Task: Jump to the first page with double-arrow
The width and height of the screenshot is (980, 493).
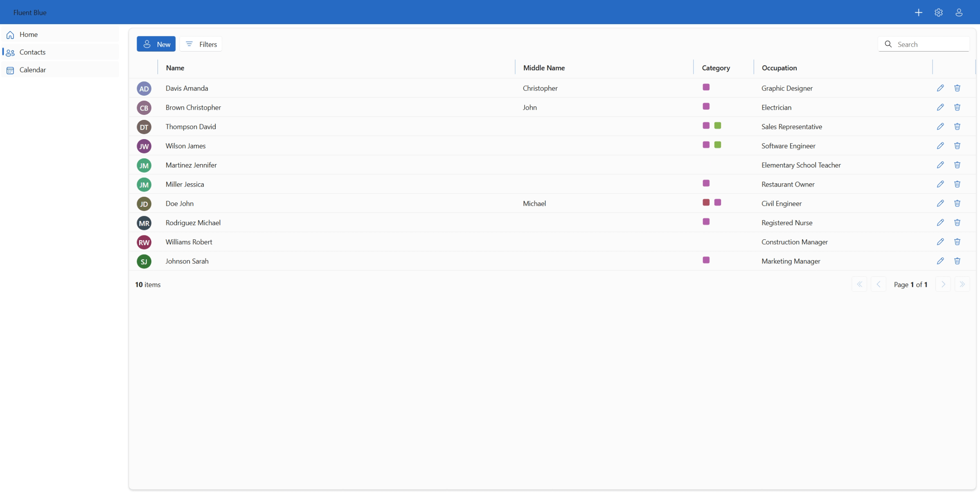Action: [859, 284]
